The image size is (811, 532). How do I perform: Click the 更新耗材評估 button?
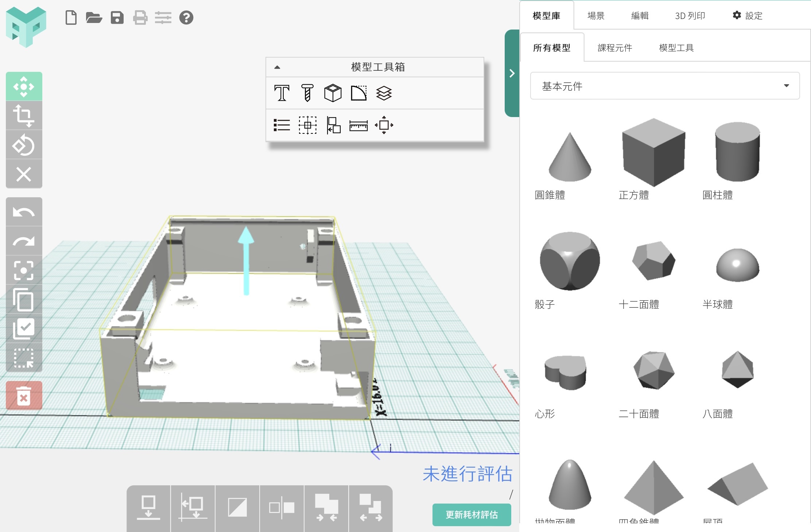coord(472,514)
